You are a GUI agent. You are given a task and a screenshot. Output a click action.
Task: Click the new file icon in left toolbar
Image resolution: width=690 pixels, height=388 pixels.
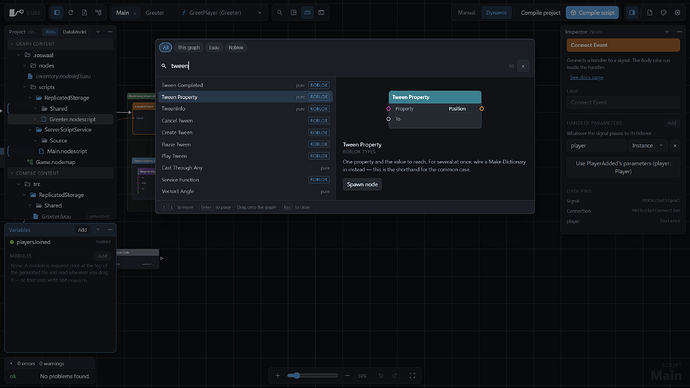click(x=84, y=13)
